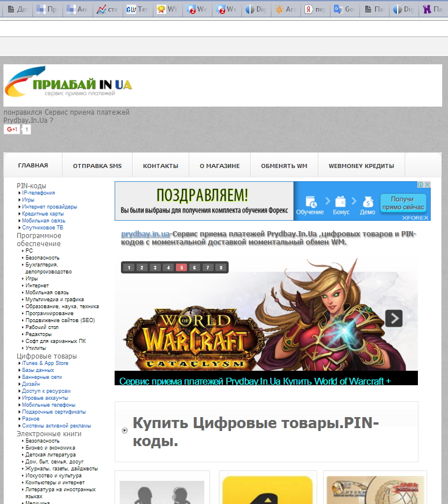Select slide 8 in the slider pager

click(221, 268)
